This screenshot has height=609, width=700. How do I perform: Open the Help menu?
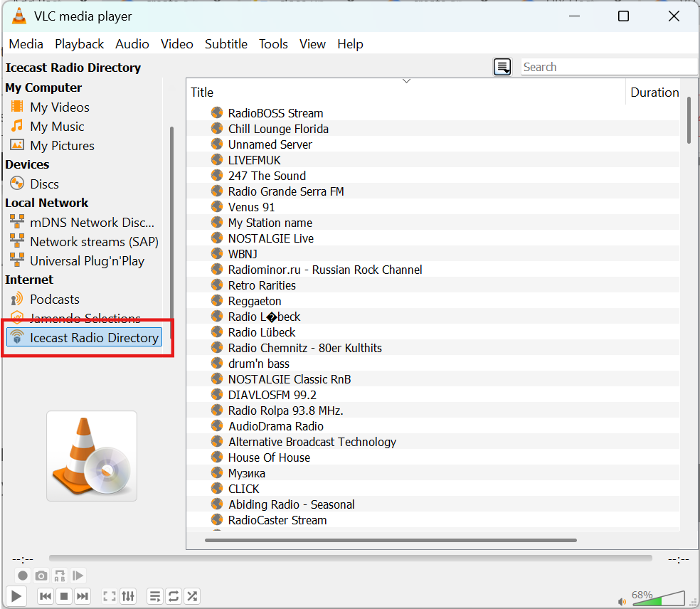point(350,44)
